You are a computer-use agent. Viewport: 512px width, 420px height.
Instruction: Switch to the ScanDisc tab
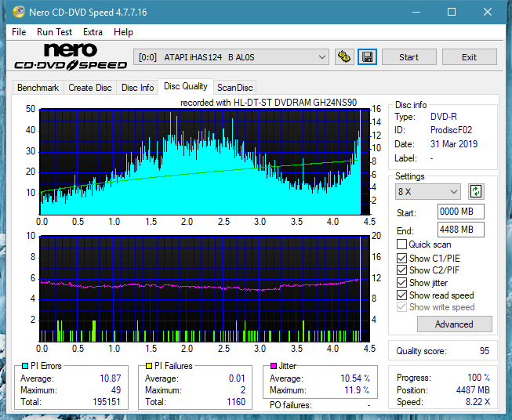tap(234, 88)
